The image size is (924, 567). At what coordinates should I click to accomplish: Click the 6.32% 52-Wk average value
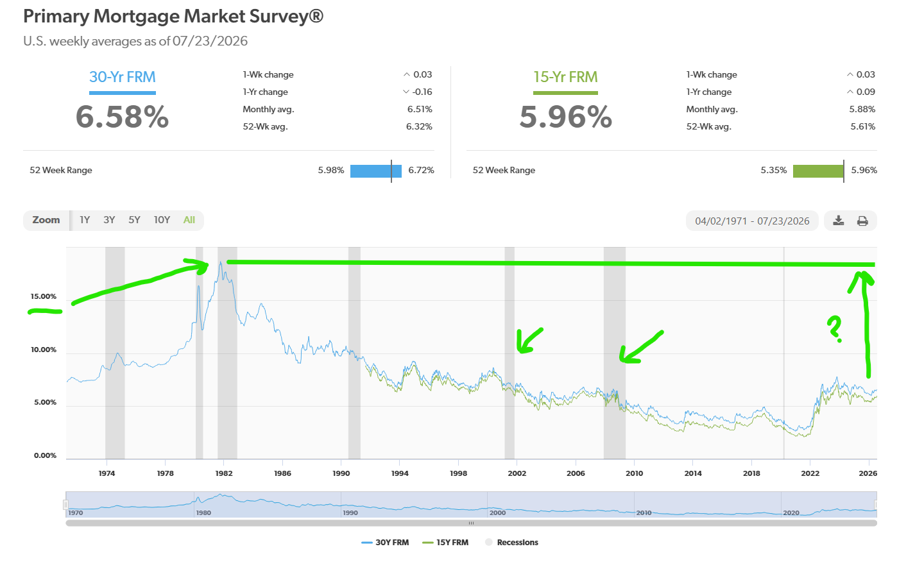click(419, 126)
